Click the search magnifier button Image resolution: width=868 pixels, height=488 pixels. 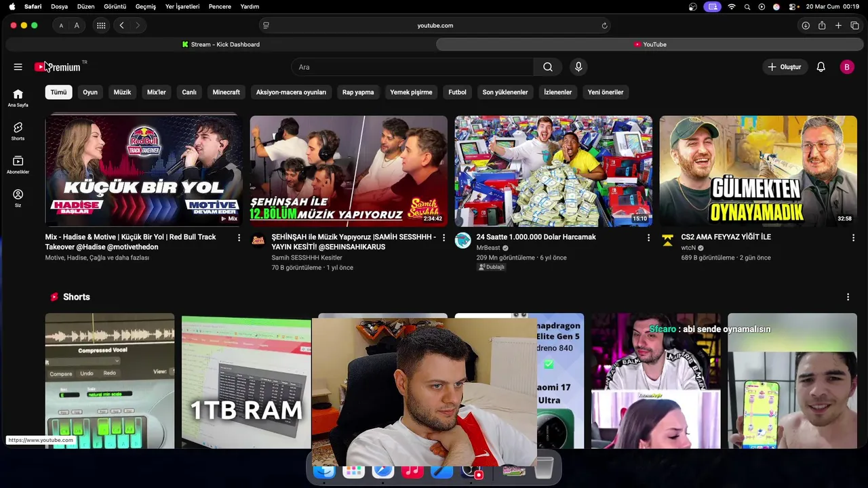tap(548, 67)
